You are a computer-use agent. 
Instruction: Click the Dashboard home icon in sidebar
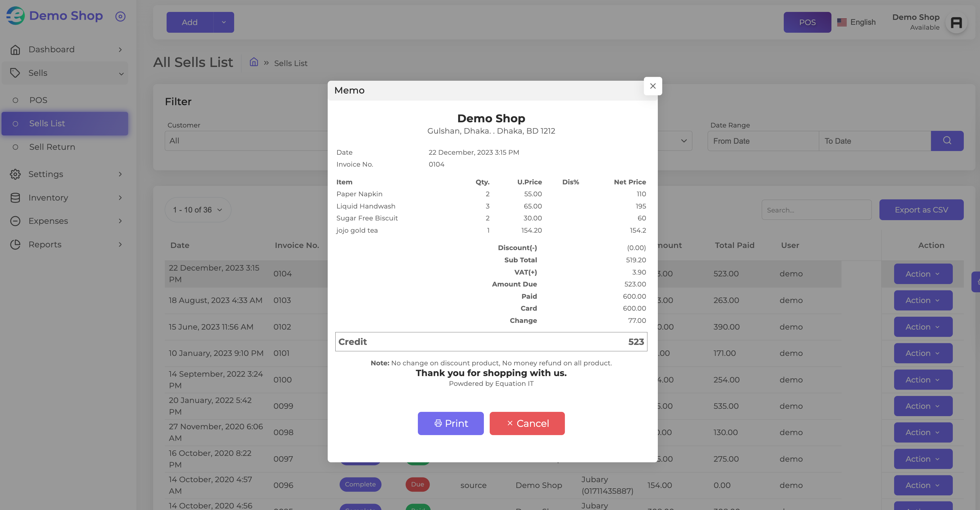(x=15, y=50)
